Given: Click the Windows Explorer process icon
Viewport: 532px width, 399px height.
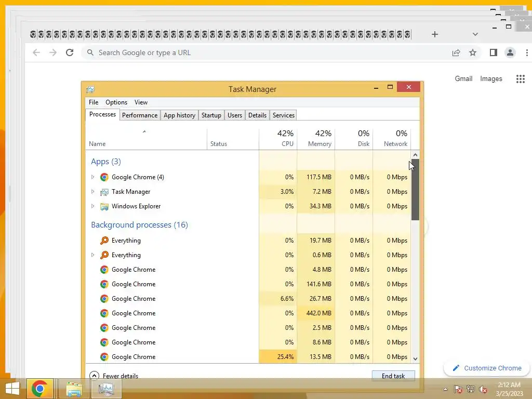Looking at the screenshot, I should [x=104, y=206].
